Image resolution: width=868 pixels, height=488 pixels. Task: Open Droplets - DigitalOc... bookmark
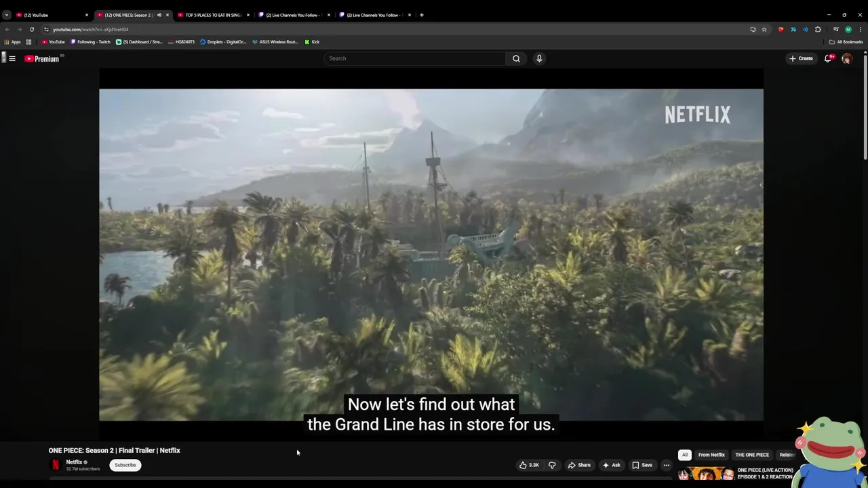(x=223, y=42)
